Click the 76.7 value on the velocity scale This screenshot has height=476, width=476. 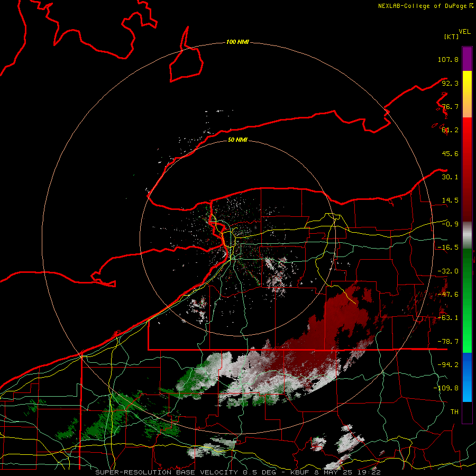click(x=450, y=106)
